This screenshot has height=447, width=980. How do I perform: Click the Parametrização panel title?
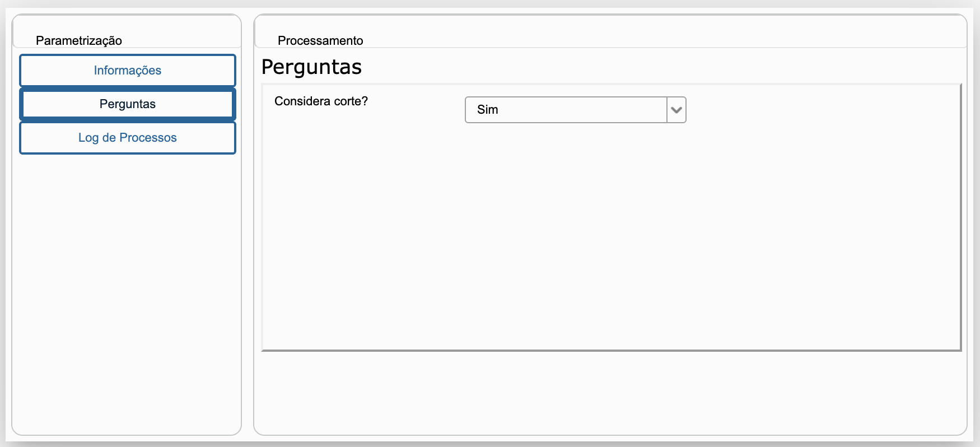click(x=79, y=40)
